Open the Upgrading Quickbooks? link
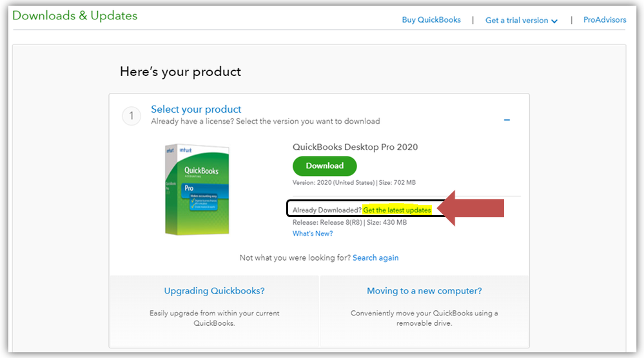Viewport: 644px width, 358px height. point(214,291)
